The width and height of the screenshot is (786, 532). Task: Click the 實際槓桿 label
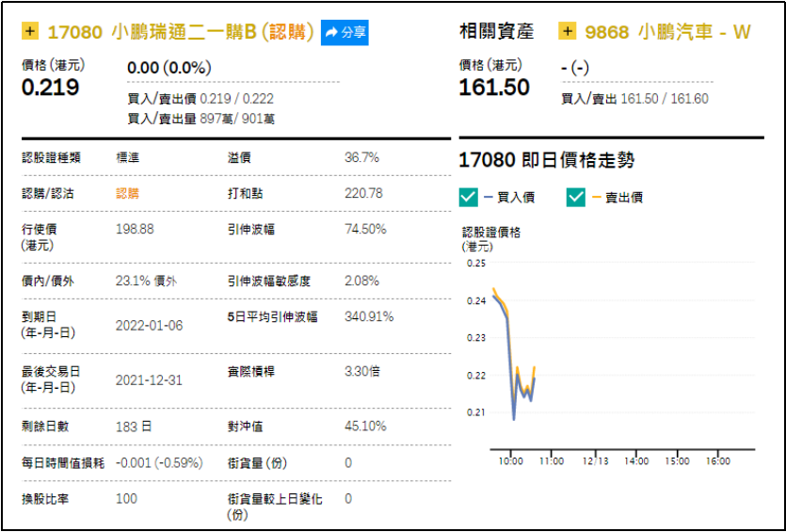coord(250,372)
